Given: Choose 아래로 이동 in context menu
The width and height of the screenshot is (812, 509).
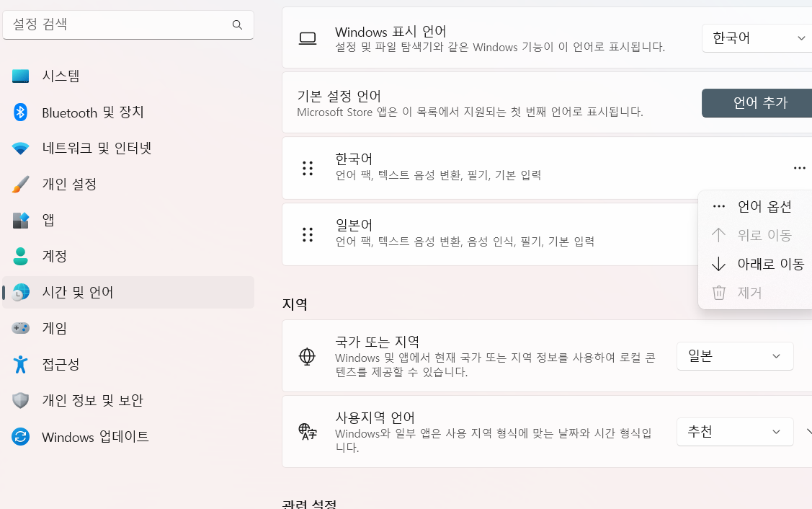Looking at the screenshot, I should click(769, 264).
